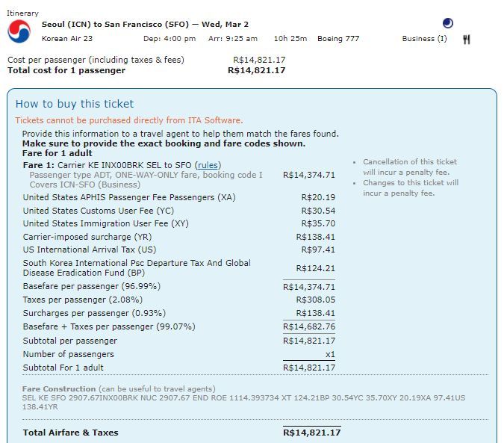Click the Total Airfare & Taxes label
The height and width of the screenshot is (443, 504).
[x=70, y=433]
